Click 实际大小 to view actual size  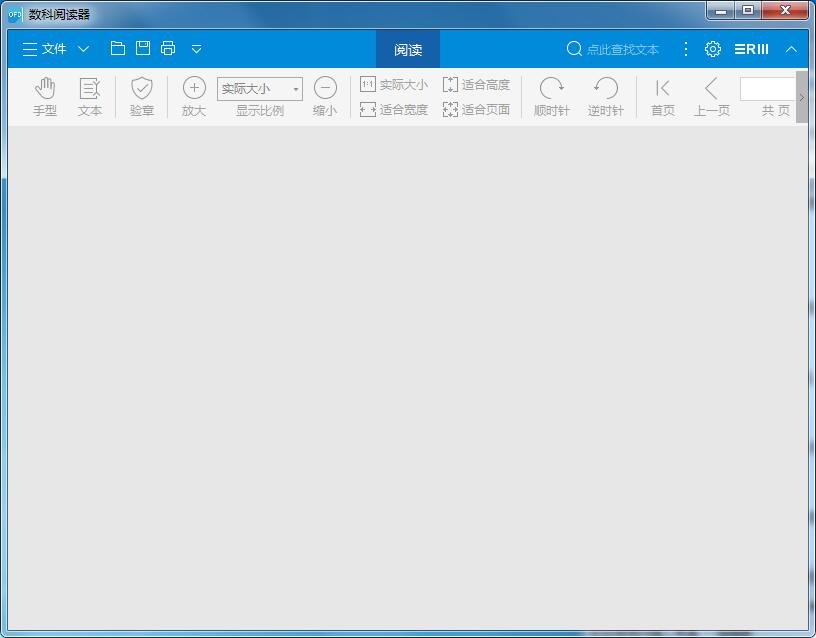(394, 84)
